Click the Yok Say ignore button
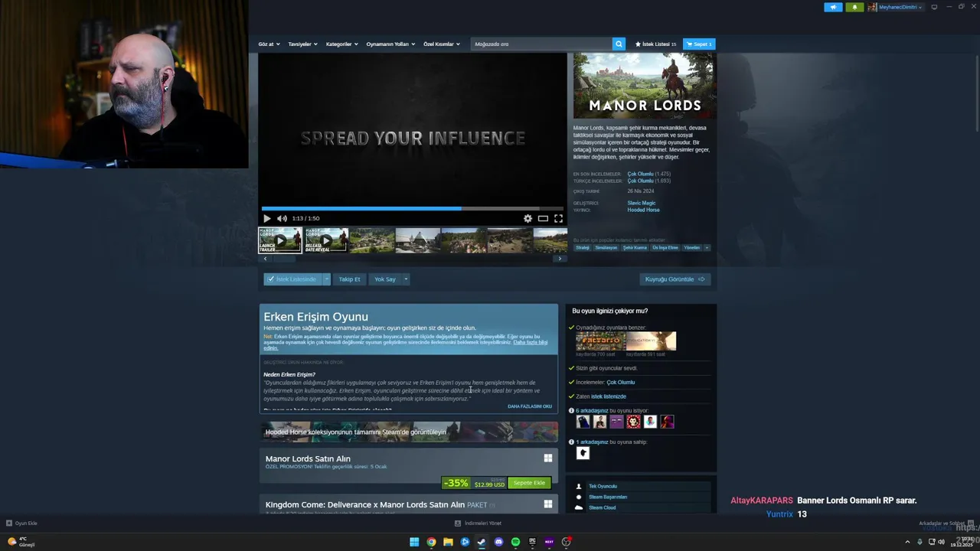Viewport: 980px width, 551px height. [x=385, y=279]
